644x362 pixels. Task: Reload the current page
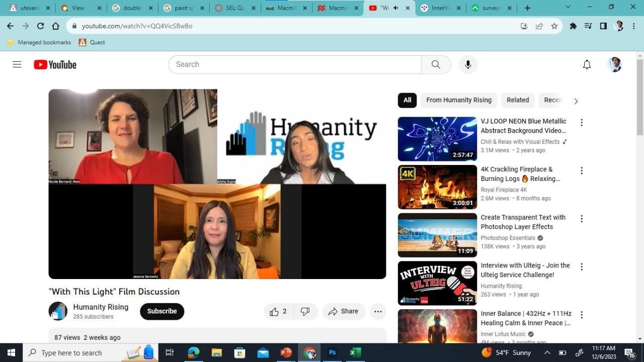pyautogui.click(x=40, y=26)
